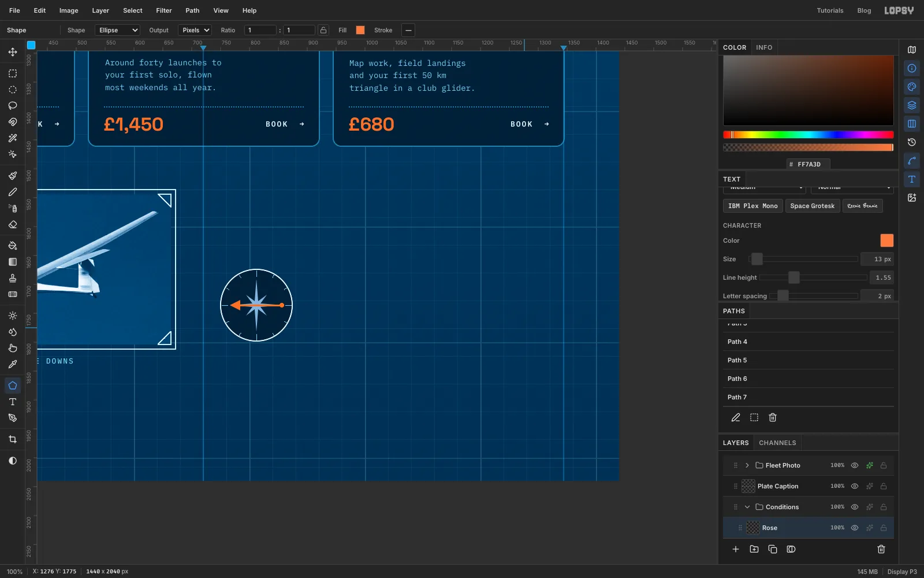Open the History panel icon
924x578 pixels.
click(912, 142)
